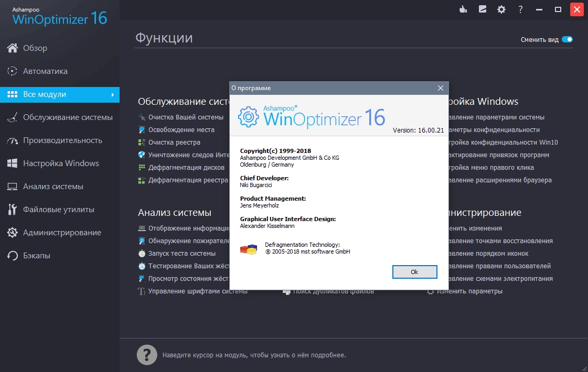Click the icon beside Дефрагментация реестра
588x372 pixels.
(x=142, y=180)
